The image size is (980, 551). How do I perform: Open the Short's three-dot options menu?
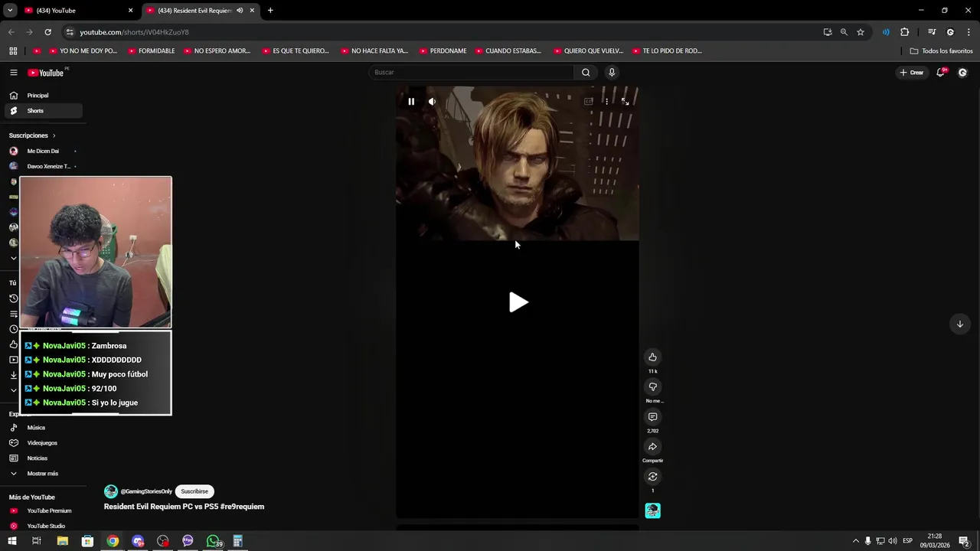(x=606, y=101)
